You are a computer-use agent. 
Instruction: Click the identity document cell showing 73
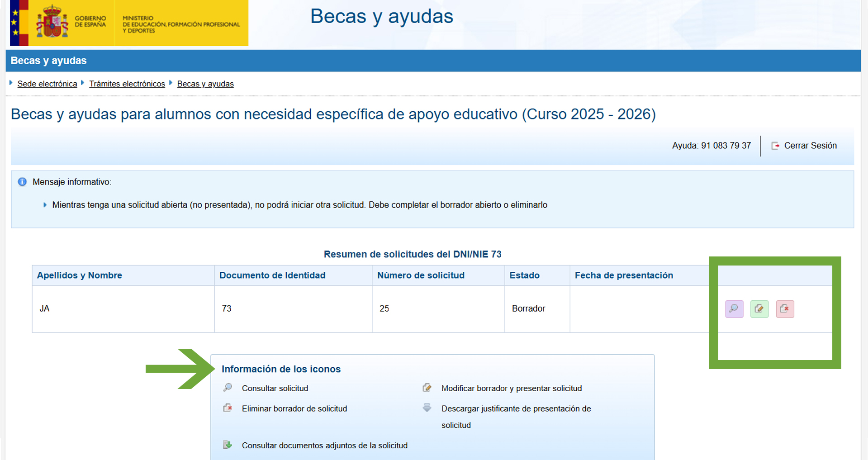[293, 308]
